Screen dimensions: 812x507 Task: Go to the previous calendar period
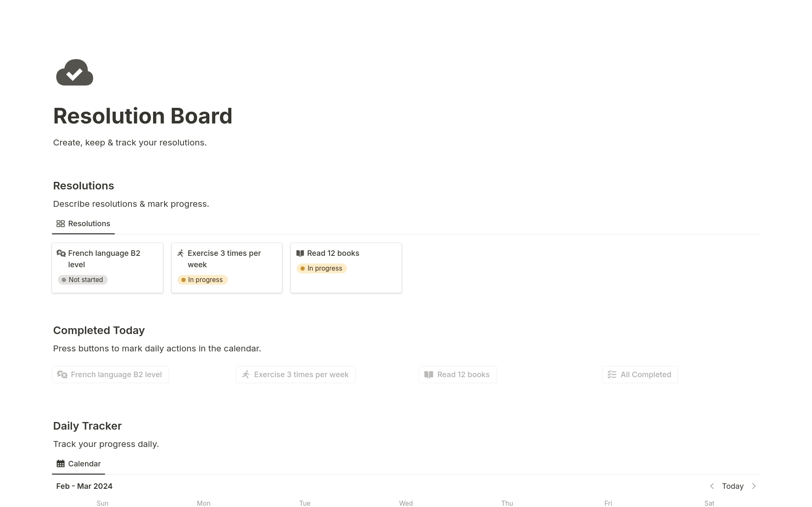712,486
